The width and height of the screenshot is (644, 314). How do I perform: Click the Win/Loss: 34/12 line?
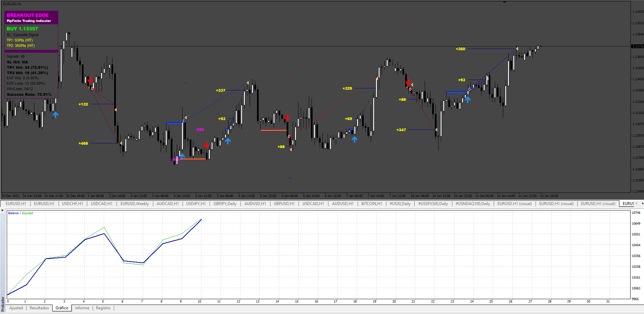click(20, 89)
